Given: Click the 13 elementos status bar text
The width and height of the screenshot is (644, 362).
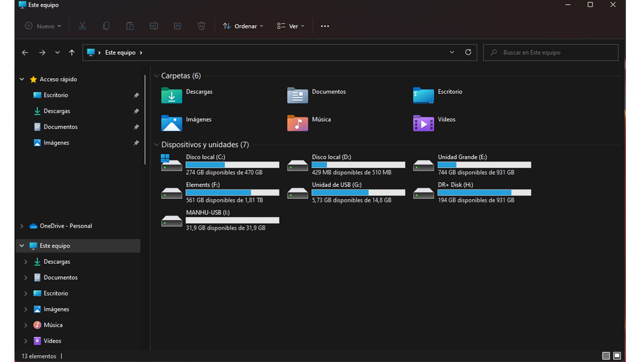Looking at the screenshot, I should [39, 356].
